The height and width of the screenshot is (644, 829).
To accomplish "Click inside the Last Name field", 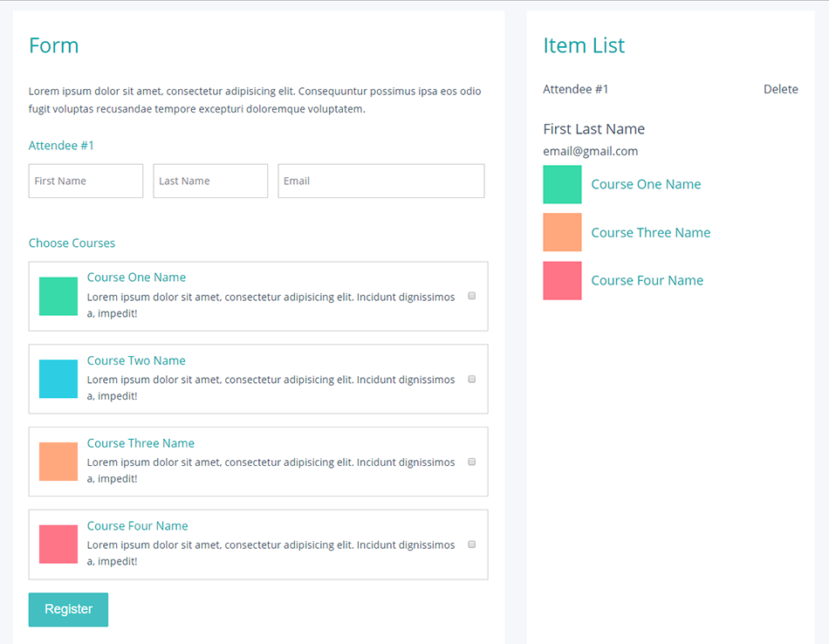I will point(209,181).
